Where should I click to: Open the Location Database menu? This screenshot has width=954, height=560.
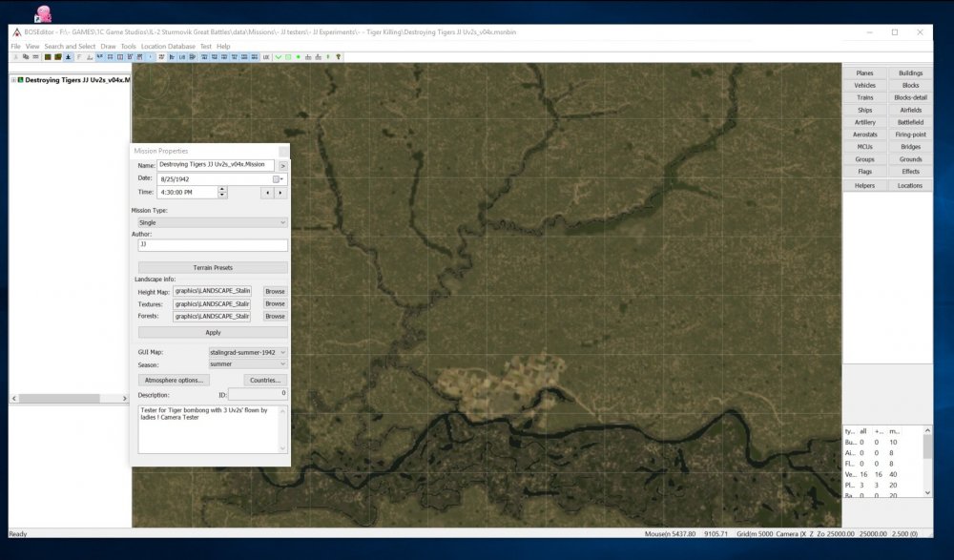click(x=168, y=46)
